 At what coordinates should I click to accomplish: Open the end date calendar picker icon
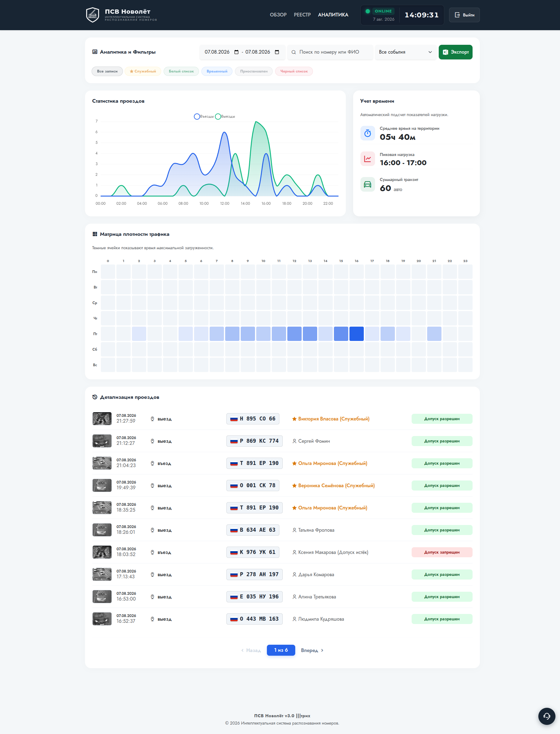(x=277, y=52)
